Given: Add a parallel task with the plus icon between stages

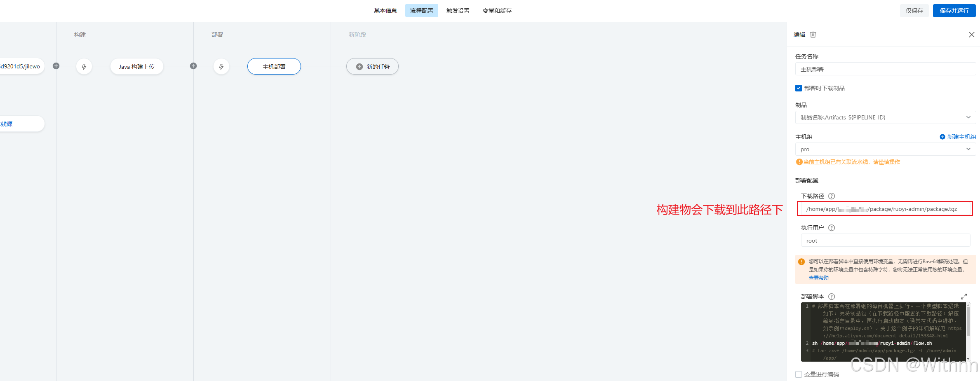Looking at the screenshot, I should pyautogui.click(x=193, y=66).
